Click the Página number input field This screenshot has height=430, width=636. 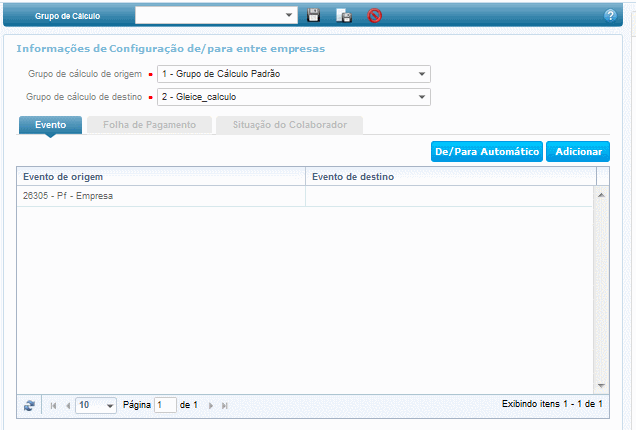(x=165, y=405)
